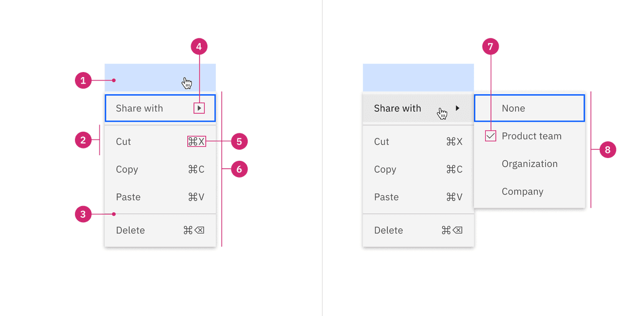This screenshot has width=644, height=316.
Task: Select Cut in the left context menu
Action: (124, 142)
